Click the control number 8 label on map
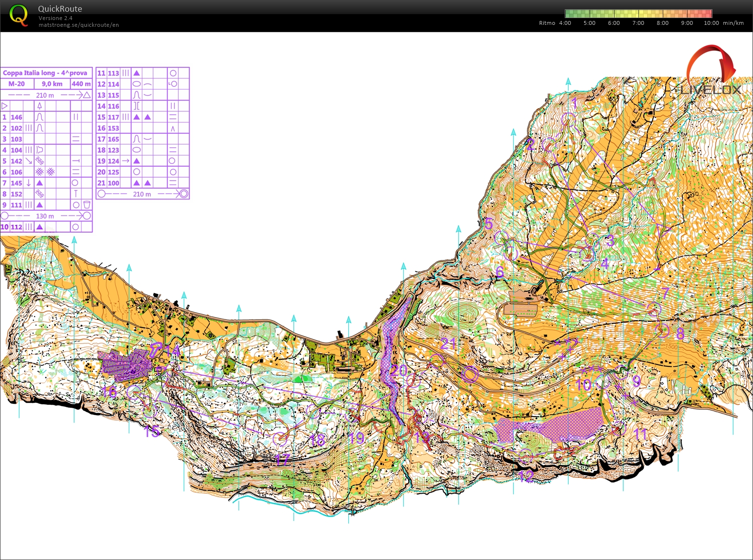Viewport: 753px width, 560px height. pyautogui.click(x=680, y=334)
